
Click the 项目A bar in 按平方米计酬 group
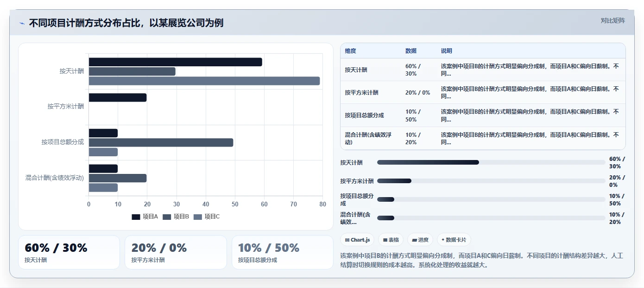tap(118, 97)
